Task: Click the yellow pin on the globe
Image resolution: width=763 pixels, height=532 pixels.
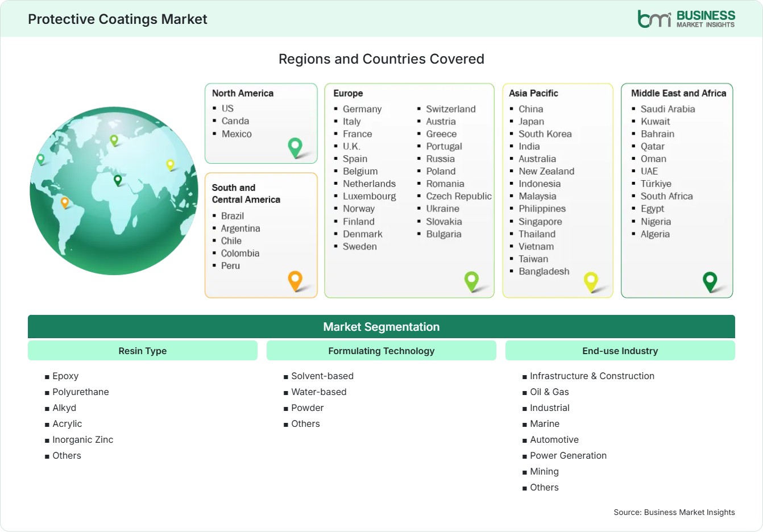Action: click(170, 165)
